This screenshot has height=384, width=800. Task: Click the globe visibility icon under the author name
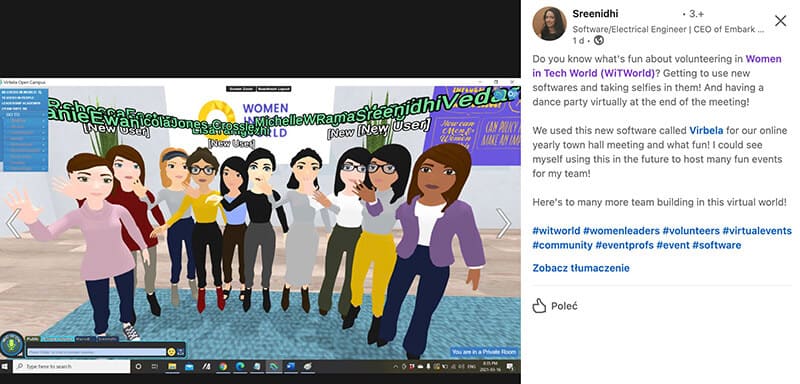[599, 40]
